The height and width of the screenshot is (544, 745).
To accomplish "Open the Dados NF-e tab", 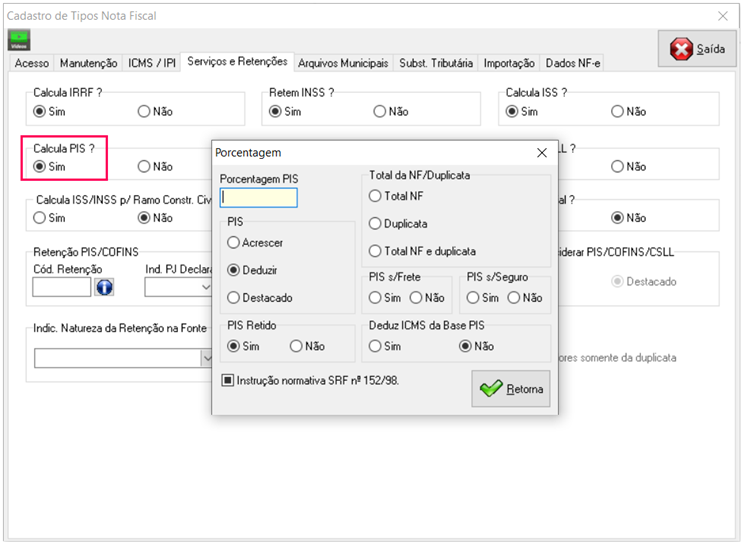I will pyautogui.click(x=571, y=63).
